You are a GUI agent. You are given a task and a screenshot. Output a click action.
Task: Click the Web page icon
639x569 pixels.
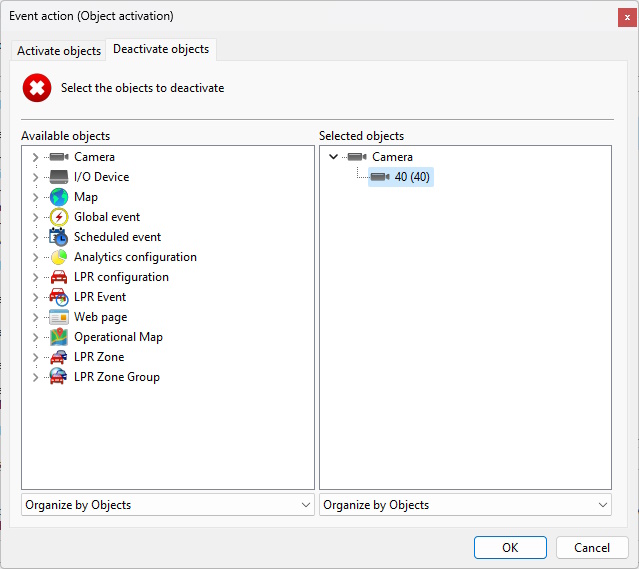pyautogui.click(x=59, y=317)
